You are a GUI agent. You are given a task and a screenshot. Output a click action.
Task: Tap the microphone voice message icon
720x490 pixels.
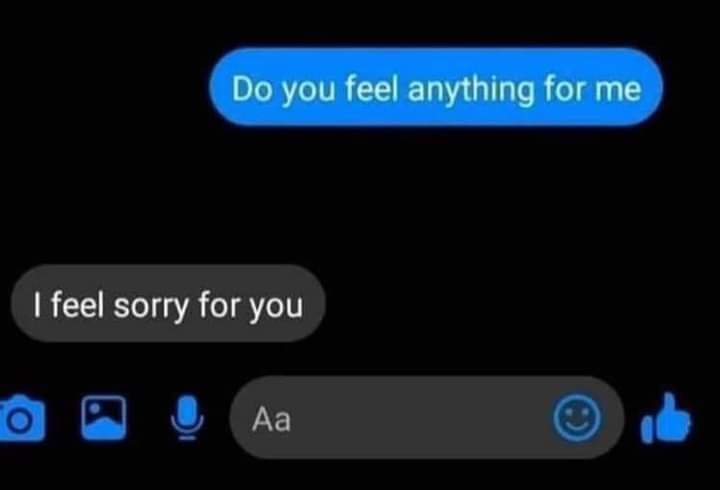187,417
